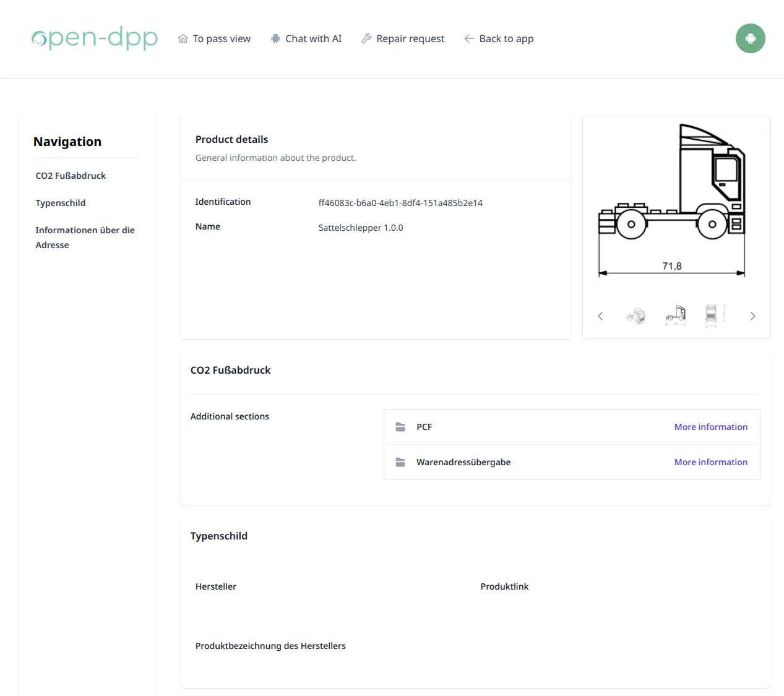Advance image carousel with right chevron
The height and width of the screenshot is (696, 784).
[752, 316]
